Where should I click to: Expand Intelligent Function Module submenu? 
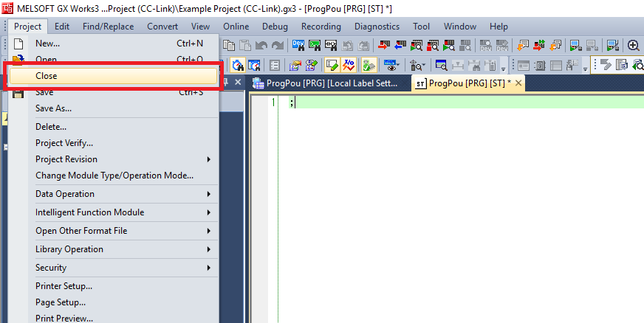[x=122, y=212]
